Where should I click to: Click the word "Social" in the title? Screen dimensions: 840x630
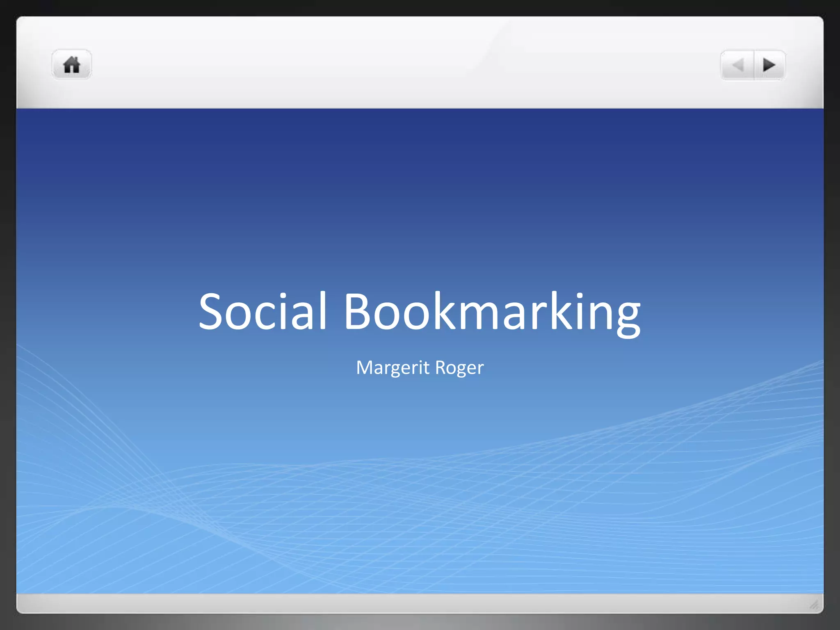262,311
